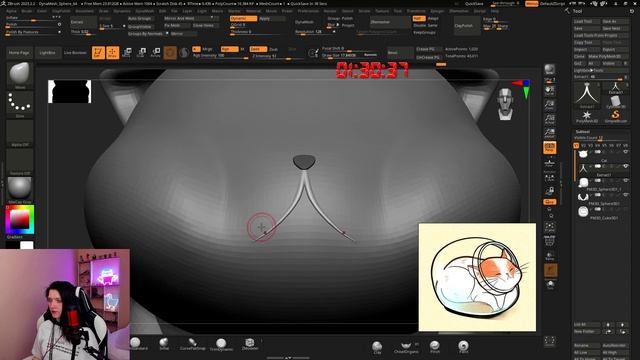Click the Extract button

(83, 22)
